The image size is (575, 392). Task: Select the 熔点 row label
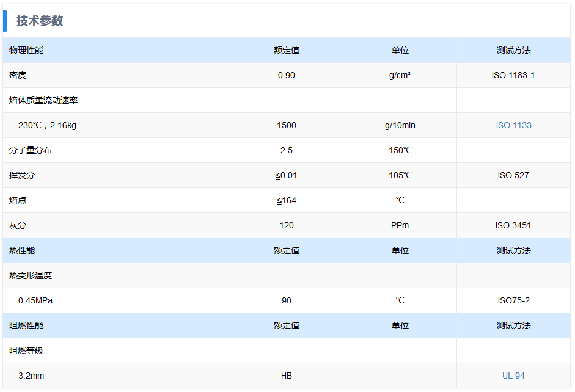pyautogui.click(x=18, y=200)
